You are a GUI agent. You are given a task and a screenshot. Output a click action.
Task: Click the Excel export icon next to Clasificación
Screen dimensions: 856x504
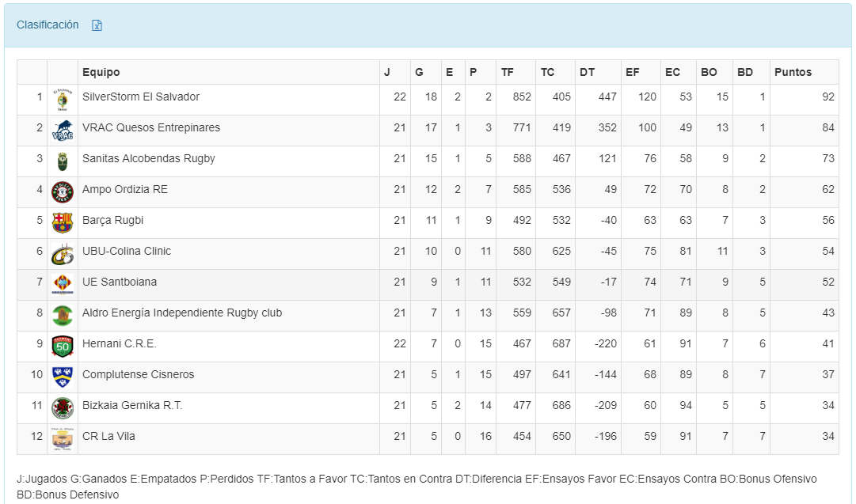point(97,25)
